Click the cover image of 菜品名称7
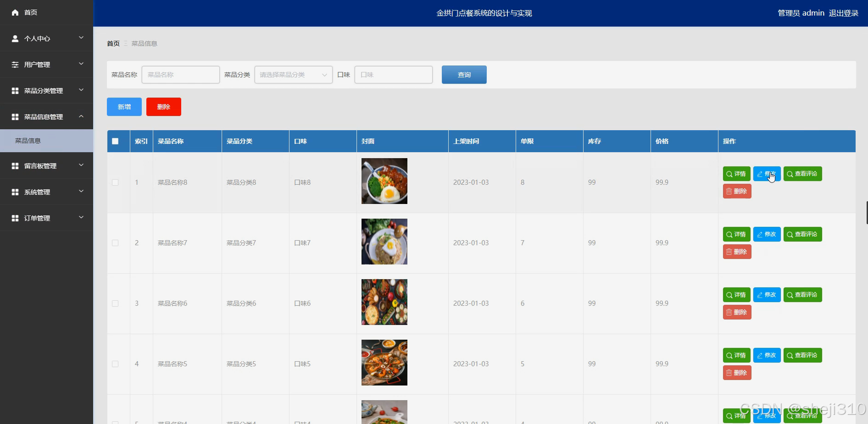 pyautogui.click(x=384, y=242)
